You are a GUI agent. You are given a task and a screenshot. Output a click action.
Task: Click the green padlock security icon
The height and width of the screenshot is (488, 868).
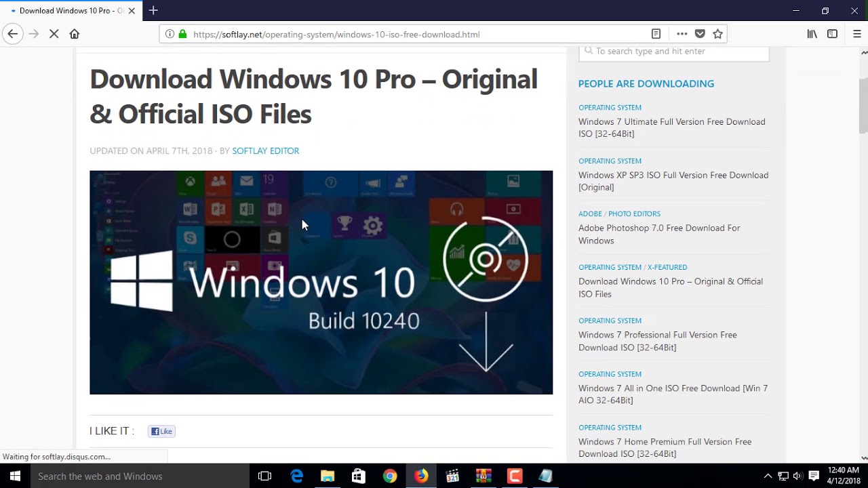(x=182, y=34)
